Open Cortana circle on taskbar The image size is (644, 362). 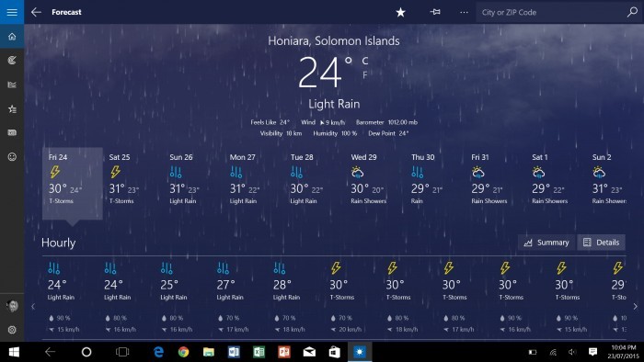click(x=86, y=352)
